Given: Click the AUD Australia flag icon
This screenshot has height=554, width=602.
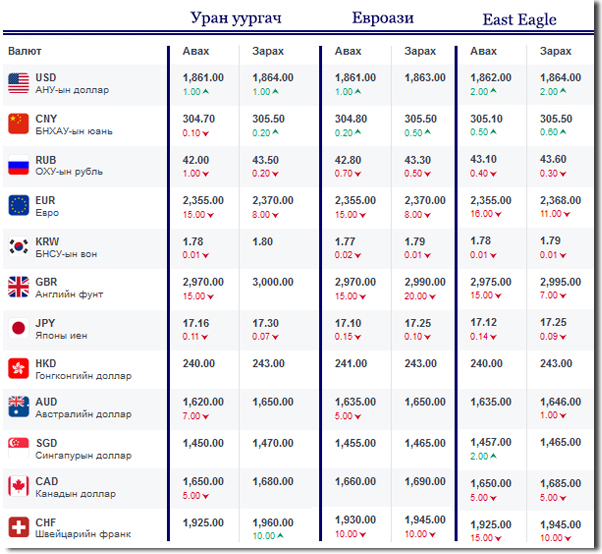Looking at the screenshot, I should [x=18, y=408].
